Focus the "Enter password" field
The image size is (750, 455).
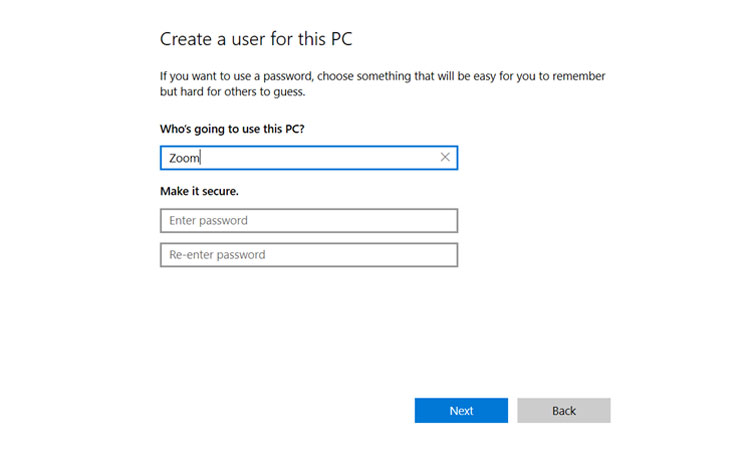(x=308, y=220)
